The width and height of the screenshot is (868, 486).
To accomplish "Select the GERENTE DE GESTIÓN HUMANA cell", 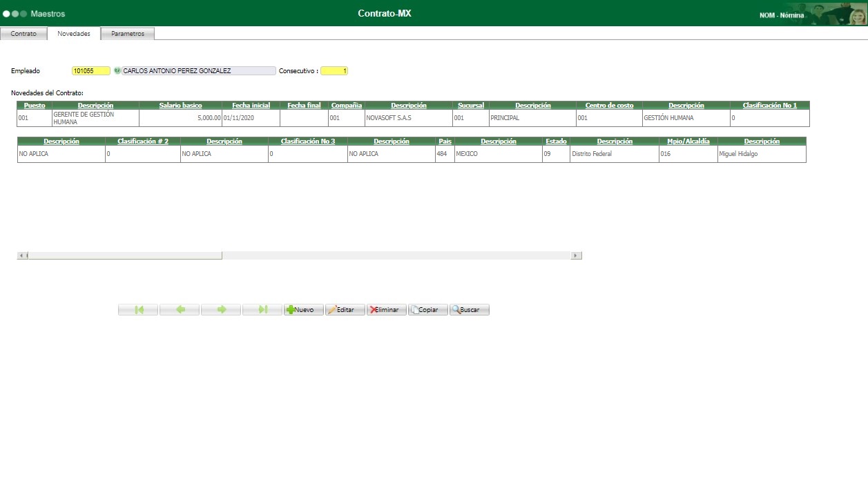I will click(95, 118).
